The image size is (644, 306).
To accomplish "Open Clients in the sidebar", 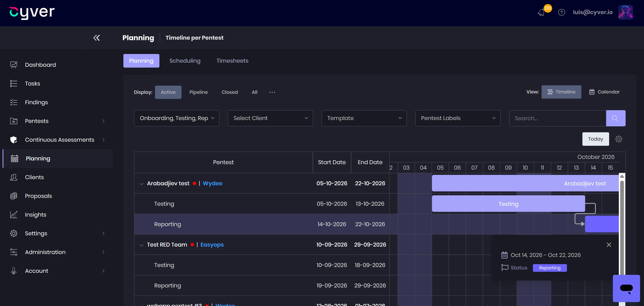I will tap(34, 177).
